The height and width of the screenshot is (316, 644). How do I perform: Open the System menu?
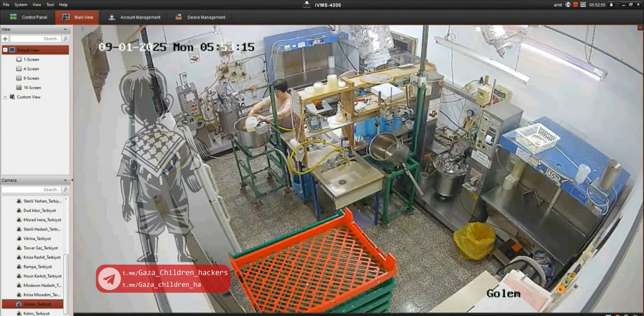click(21, 5)
